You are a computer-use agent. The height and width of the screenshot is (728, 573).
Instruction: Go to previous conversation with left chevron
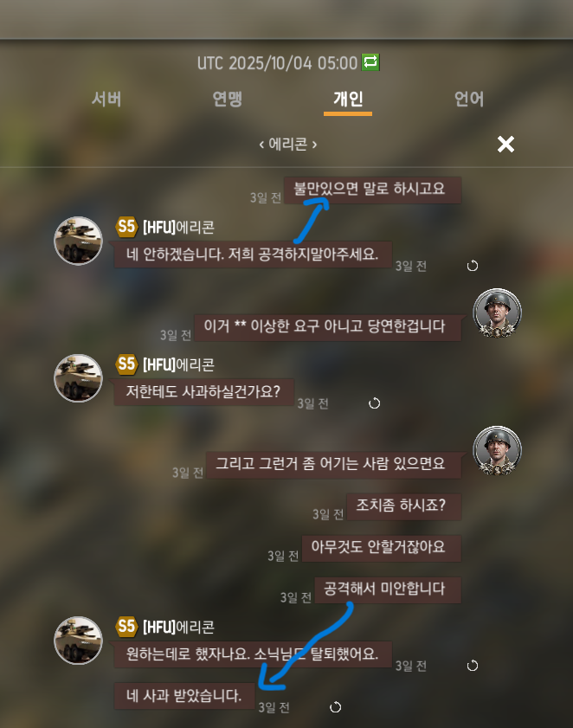[x=261, y=145]
